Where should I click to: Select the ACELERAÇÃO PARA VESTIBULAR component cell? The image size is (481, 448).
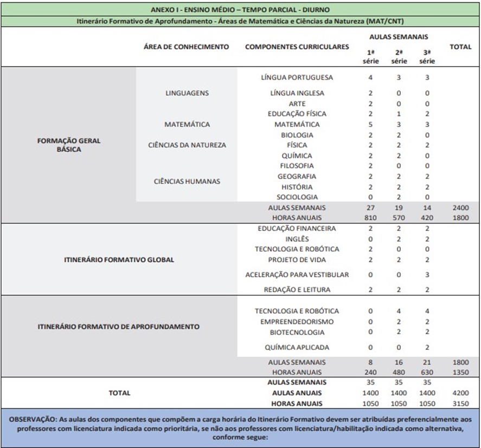tap(297, 275)
